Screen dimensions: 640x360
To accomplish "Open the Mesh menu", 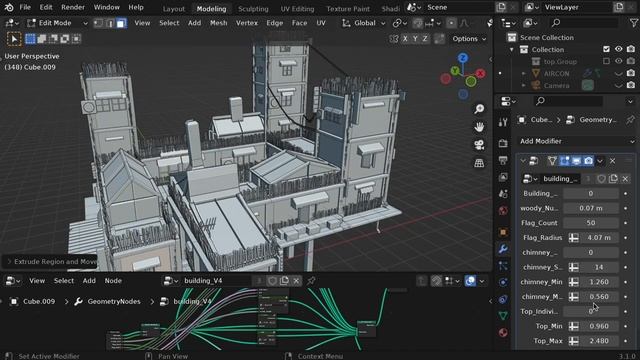I will tap(218, 23).
